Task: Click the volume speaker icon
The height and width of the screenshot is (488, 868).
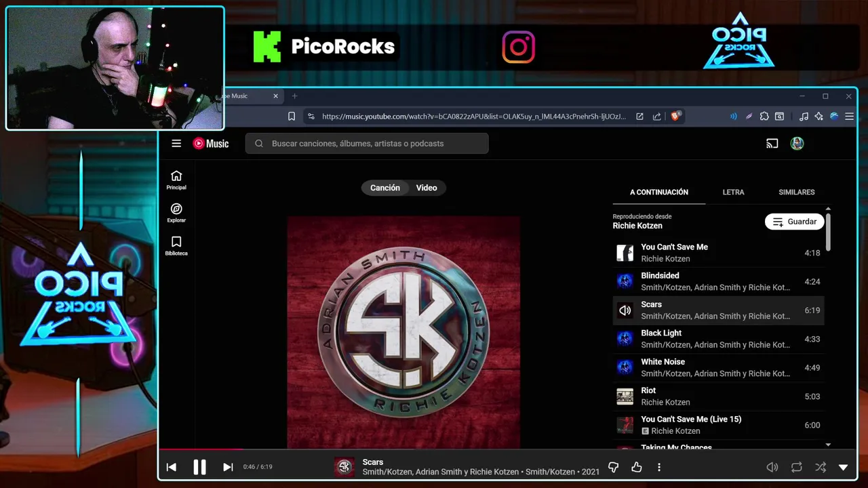Action: tap(772, 467)
